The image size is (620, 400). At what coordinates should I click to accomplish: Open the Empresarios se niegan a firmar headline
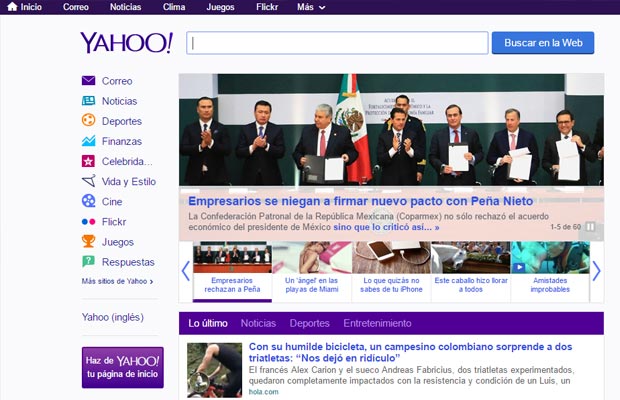coord(361,201)
